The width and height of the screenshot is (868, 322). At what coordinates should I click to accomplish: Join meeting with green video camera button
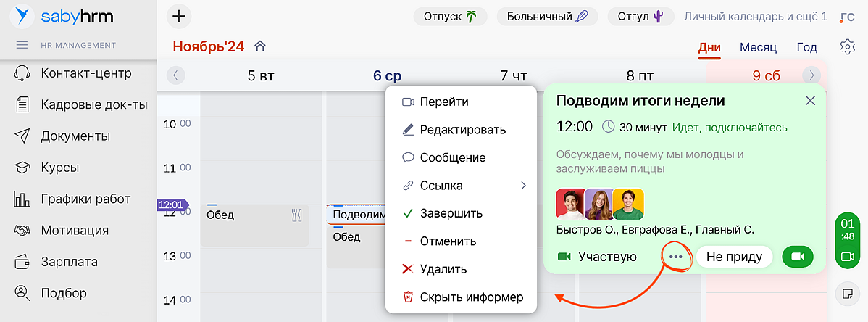[798, 257]
